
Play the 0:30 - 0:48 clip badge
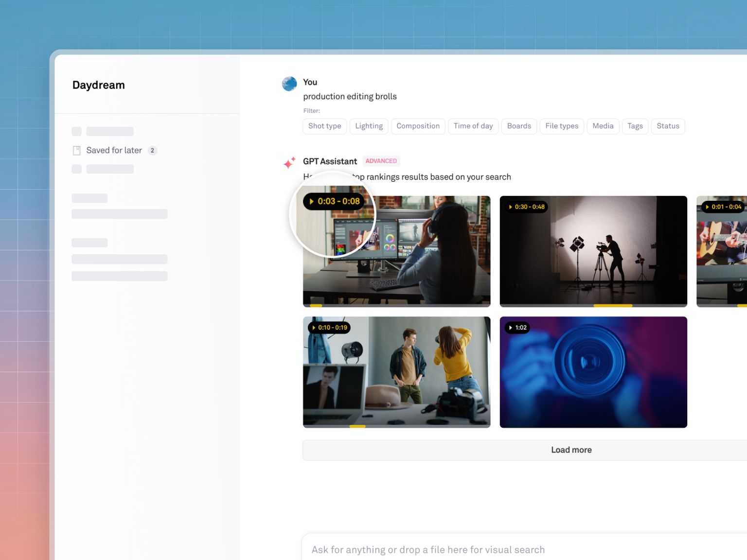526,207
